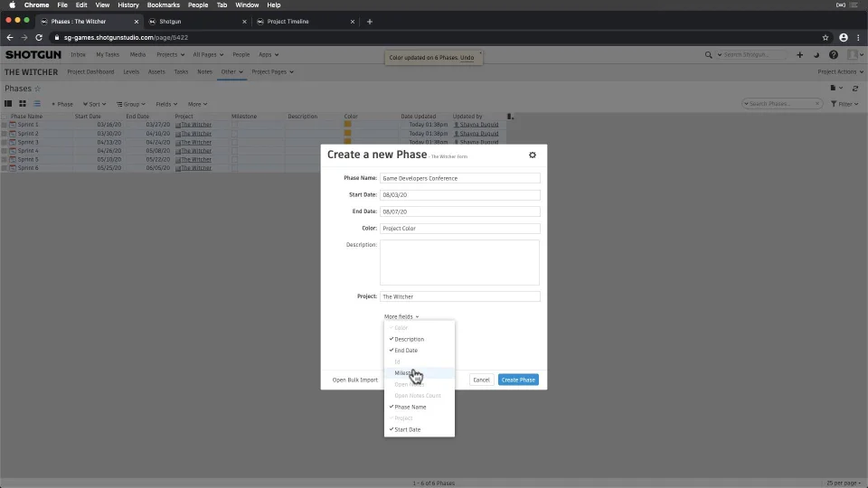868x488 pixels.
Task: Click the Sprint 4 phase icon
Action: (x=13, y=151)
